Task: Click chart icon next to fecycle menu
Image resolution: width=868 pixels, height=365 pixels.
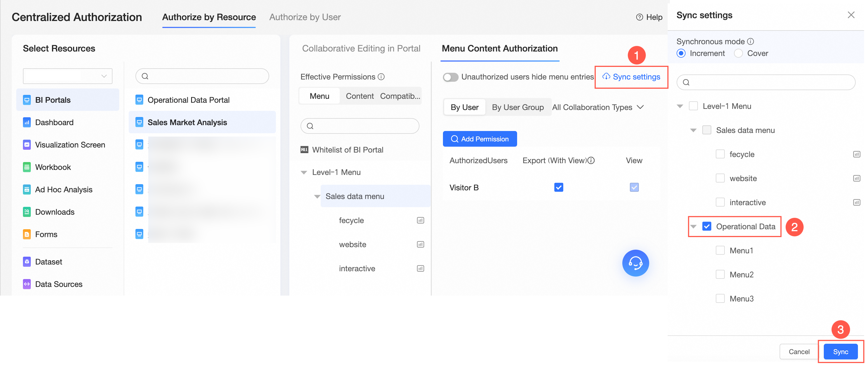Action: coord(420,220)
